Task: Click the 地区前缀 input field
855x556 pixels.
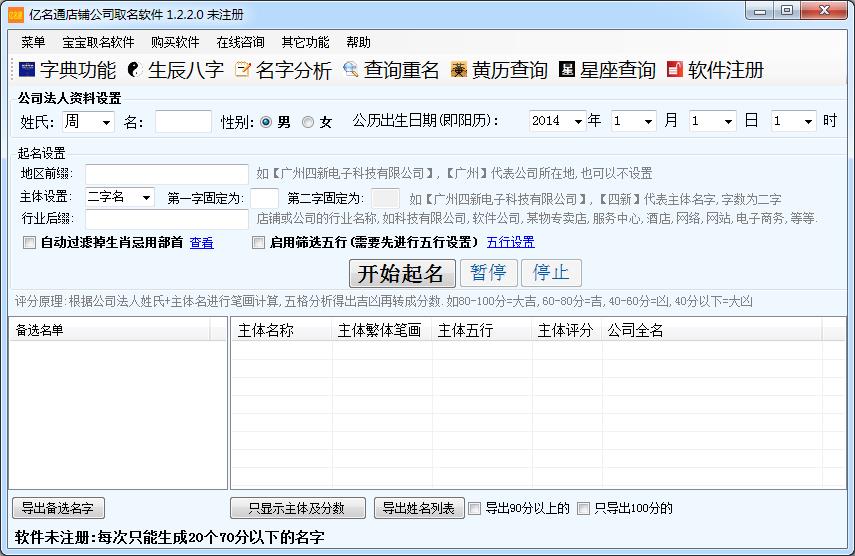Action: pyautogui.click(x=166, y=175)
